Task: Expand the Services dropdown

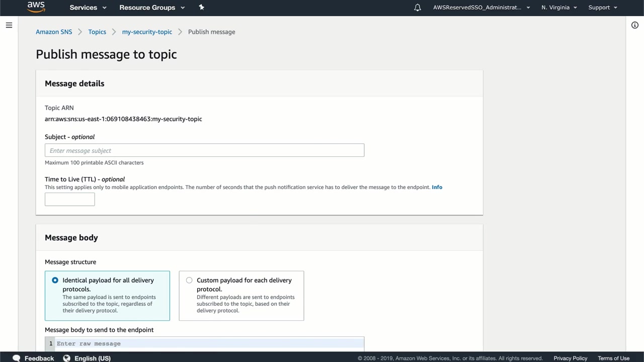Action: [x=88, y=8]
